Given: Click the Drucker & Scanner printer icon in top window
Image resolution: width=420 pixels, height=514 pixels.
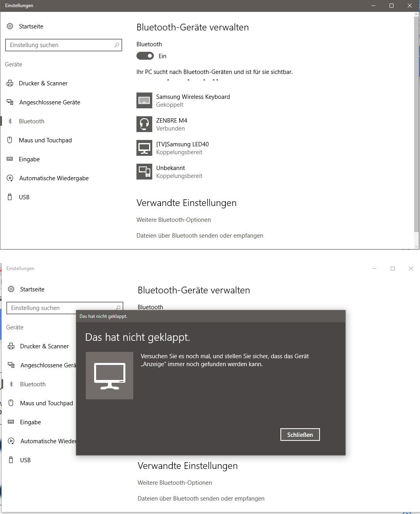Looking at the screenshot, I should (10, 83).
